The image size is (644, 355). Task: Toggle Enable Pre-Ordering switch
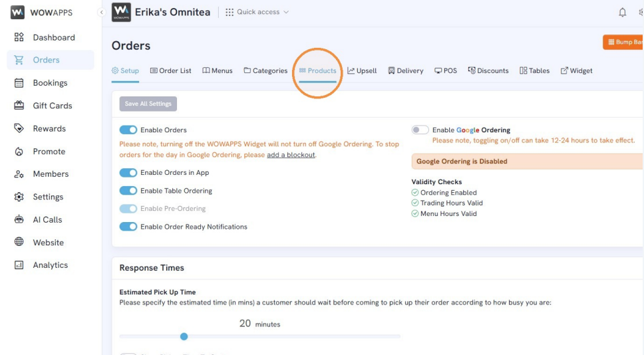pos(128,209)
